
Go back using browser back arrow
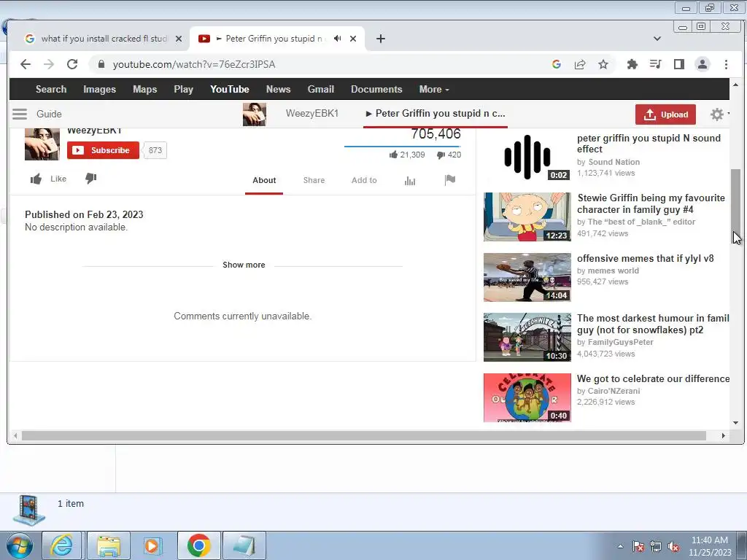26,64
